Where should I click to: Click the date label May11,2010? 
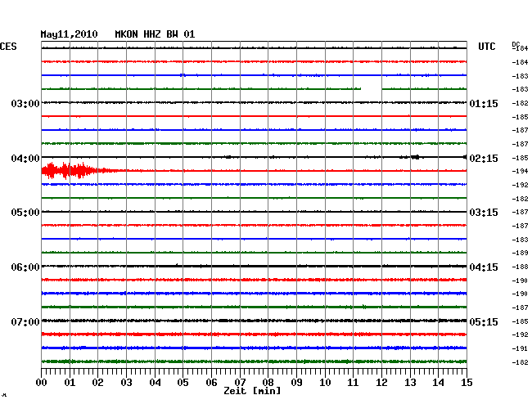point(69,34)
